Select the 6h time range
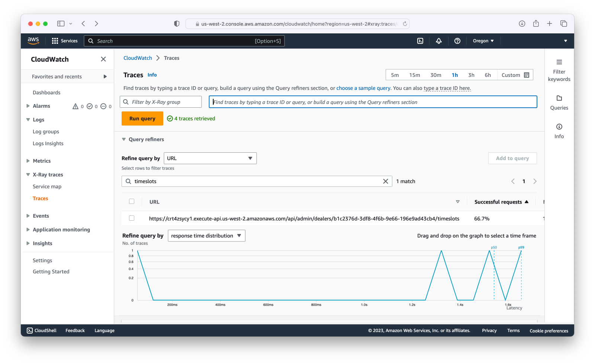595x364 pixels. tap(488, 75)
